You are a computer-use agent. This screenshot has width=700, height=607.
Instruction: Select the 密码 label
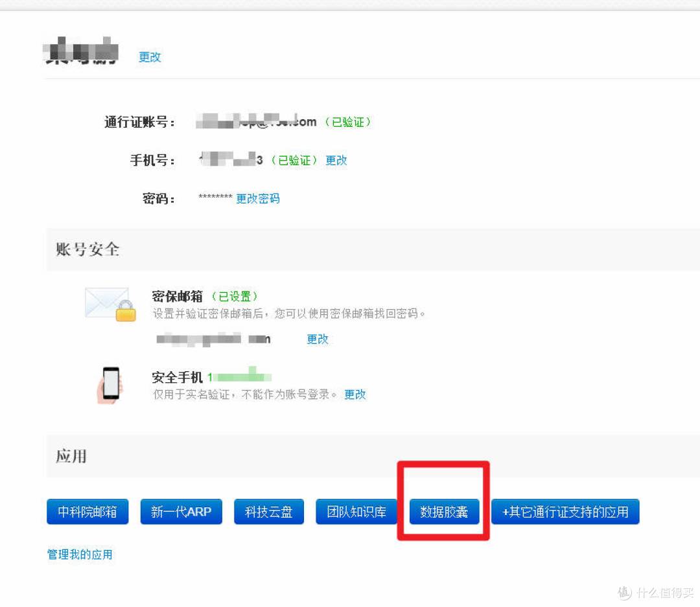coord(159,199)
